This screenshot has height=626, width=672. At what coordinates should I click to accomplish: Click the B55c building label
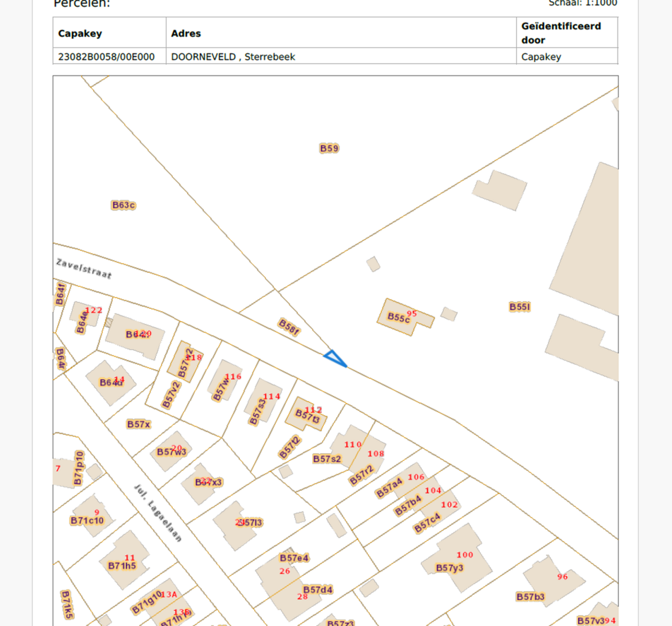click(399, 318)
